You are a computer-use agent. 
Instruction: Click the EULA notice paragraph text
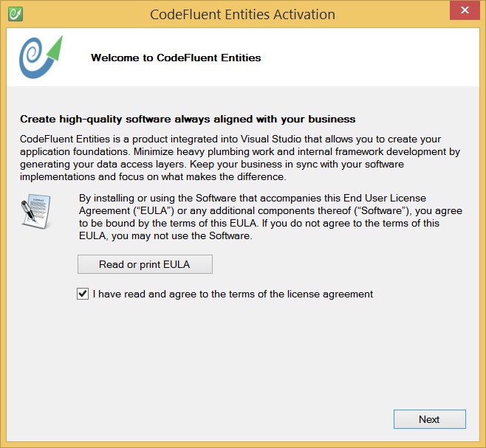tap(270, 217)
